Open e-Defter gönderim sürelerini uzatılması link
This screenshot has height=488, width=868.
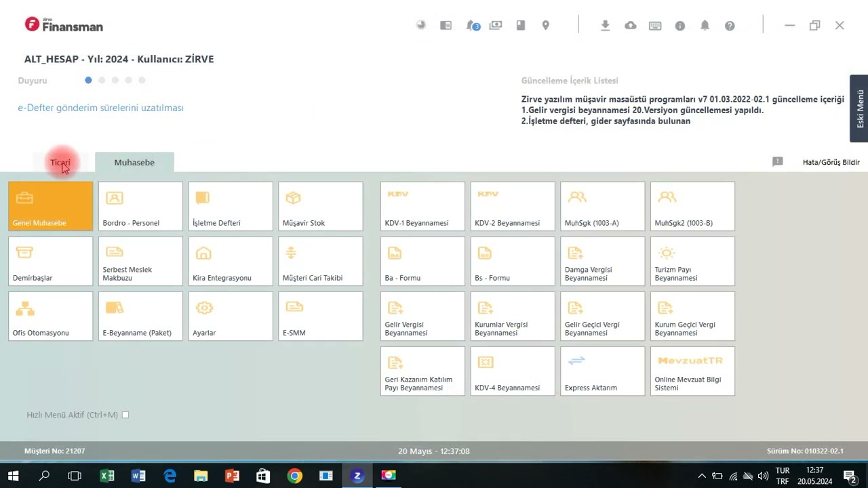(100, 108)
